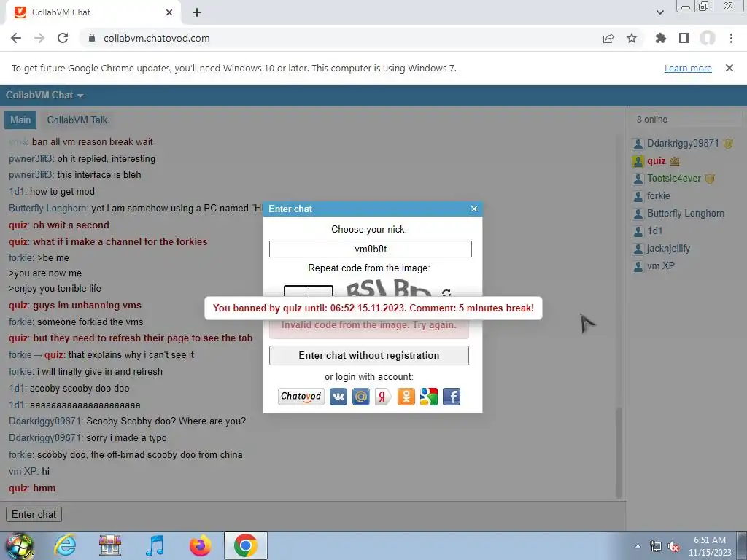Open the music note app on taskbar

[x=155, y=545]
